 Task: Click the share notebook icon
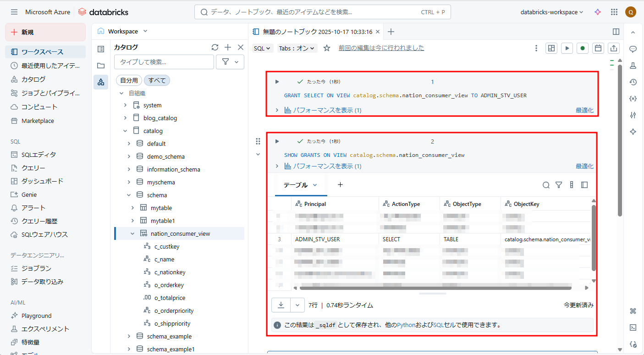[x=614, y=48]
